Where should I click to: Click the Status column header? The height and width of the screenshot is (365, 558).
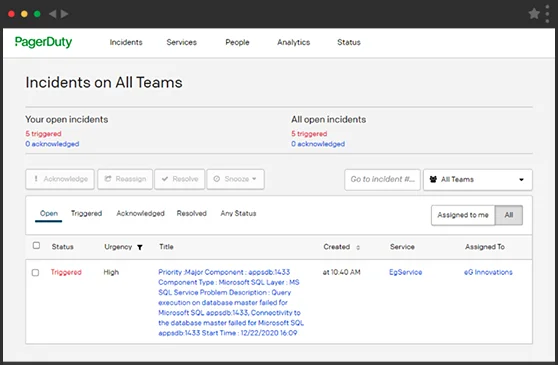click(x=63, y=247)
